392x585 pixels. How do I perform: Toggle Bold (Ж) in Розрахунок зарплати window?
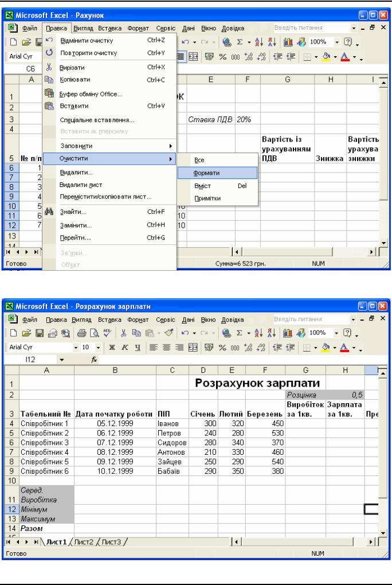pyautogui.click(x=112, y=348)
